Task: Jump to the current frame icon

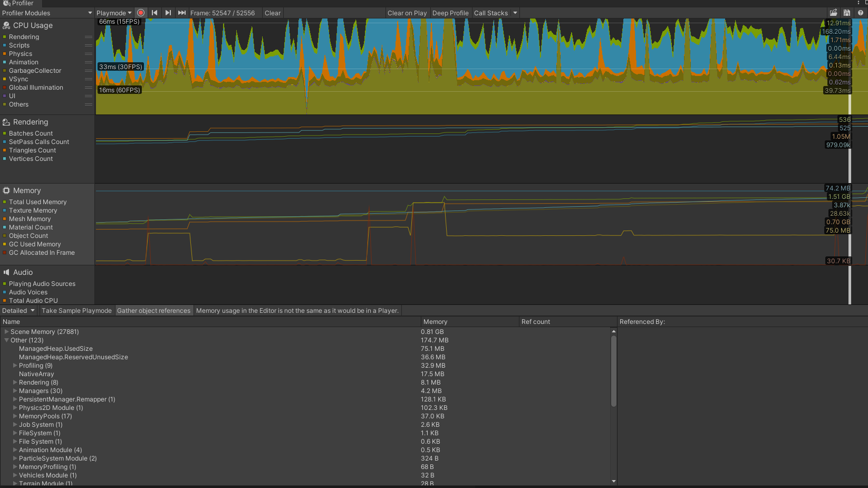Action: click(x=181, y=12)
